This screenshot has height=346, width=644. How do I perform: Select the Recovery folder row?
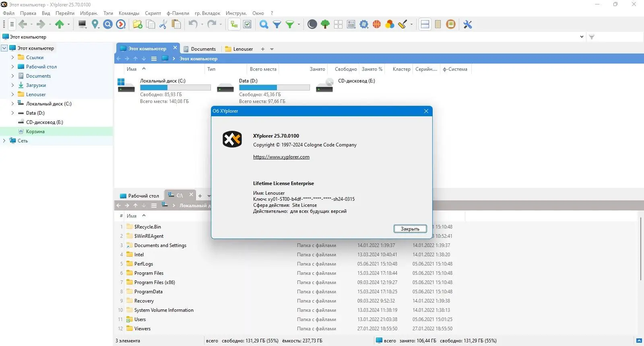pos(144,301)
